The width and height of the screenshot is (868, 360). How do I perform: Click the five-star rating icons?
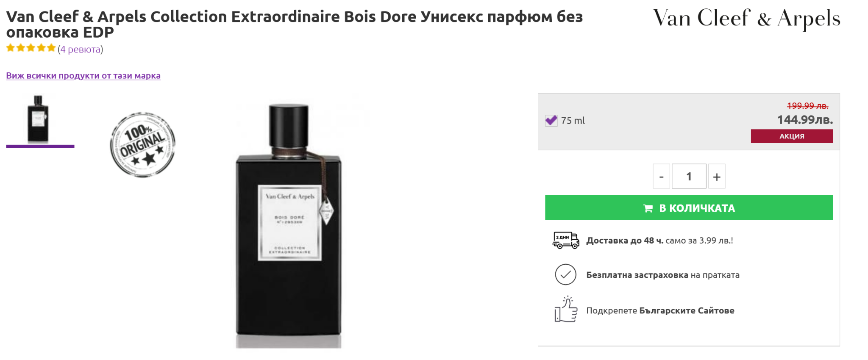click(31, 48)
